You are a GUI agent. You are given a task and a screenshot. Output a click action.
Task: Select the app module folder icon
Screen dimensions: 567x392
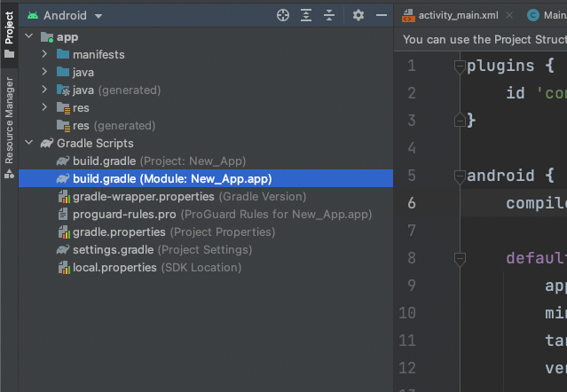[x=47, y=37]
